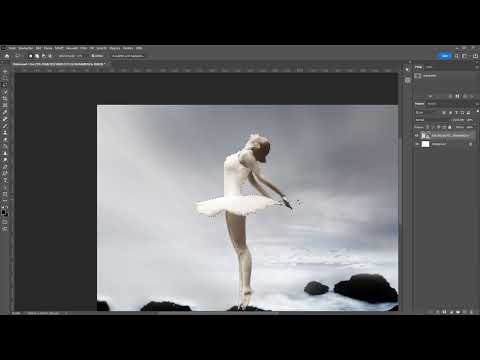Screen dimensions: 480x360
Task: Change screen mode at toolbar bottom
Action: point(5,229)
